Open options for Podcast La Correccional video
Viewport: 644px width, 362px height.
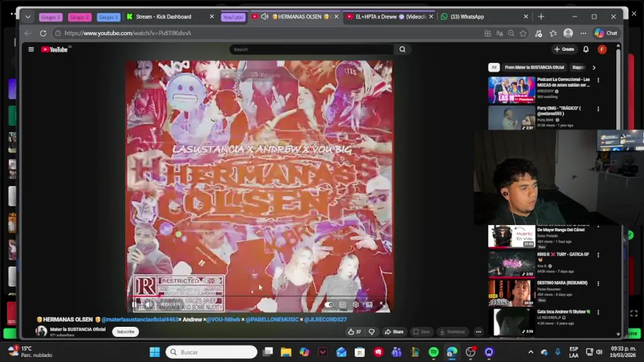(598, 80)
